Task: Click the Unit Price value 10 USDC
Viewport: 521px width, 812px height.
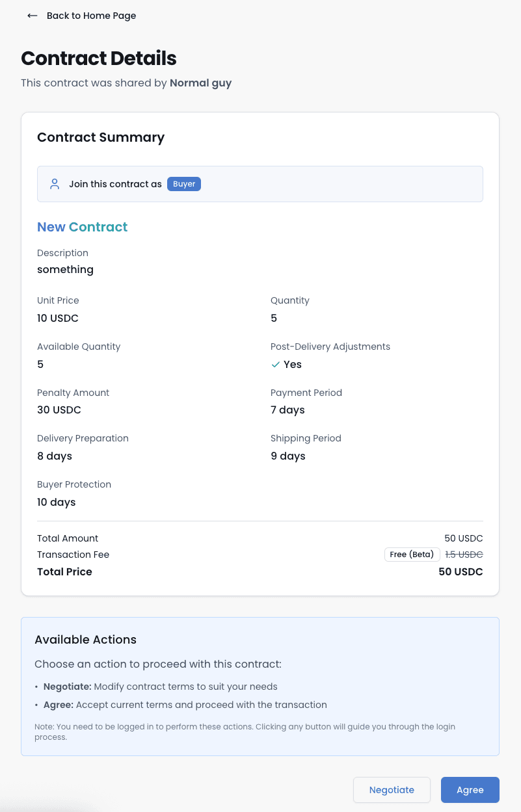Action: point(58,318)
